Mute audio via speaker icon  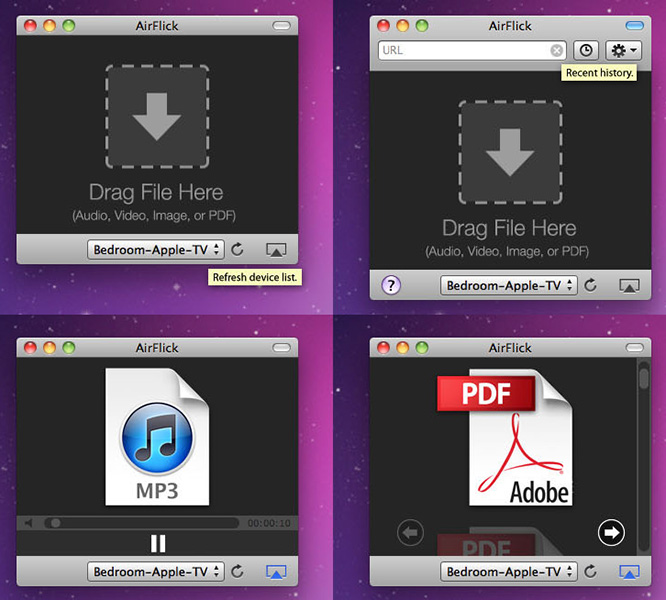(29, 523)
